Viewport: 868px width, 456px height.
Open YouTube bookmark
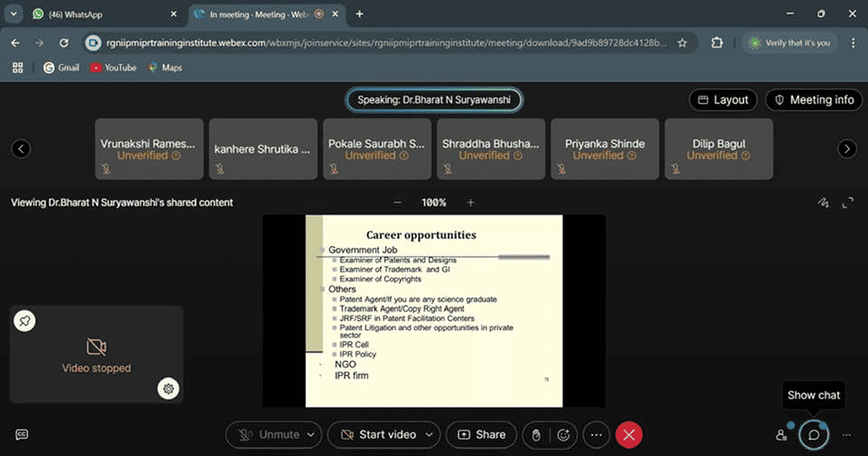click(113, 68)
